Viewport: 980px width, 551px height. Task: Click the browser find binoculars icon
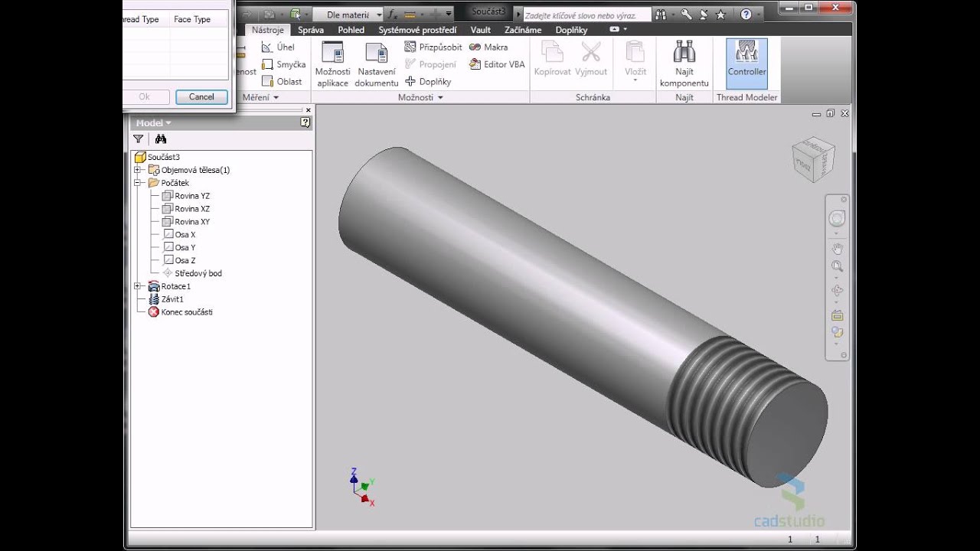coord(160,139)
